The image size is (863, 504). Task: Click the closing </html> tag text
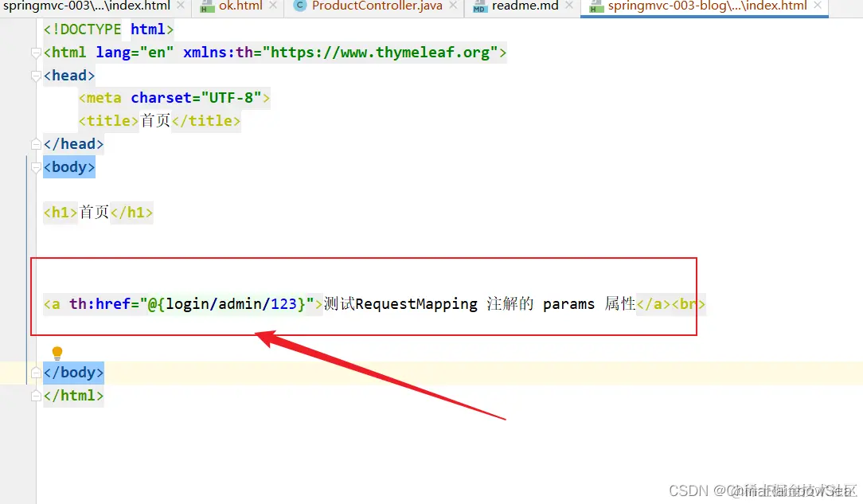click(73, 396)
